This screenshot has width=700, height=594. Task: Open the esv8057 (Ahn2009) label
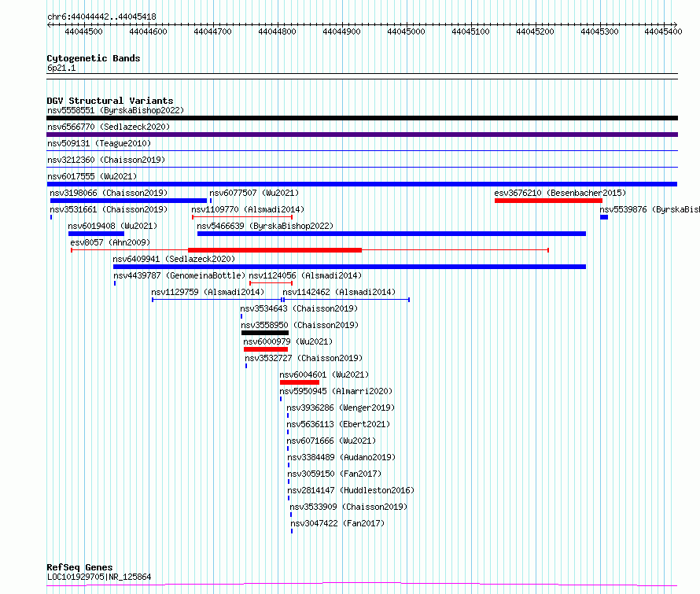[110, 242]
